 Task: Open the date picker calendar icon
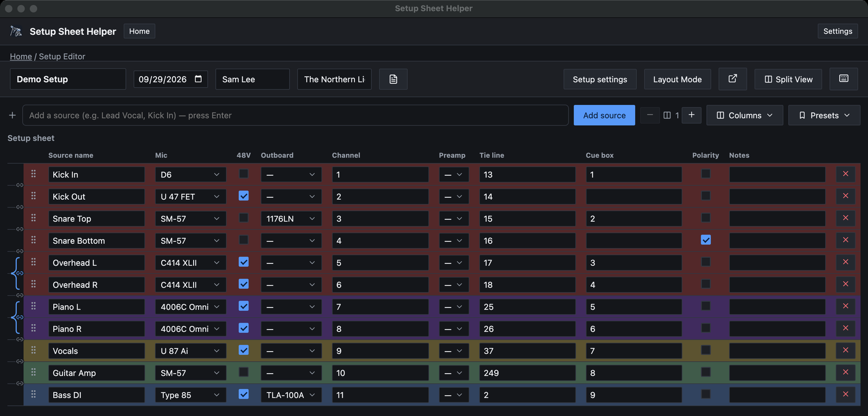pyautogui.click(x=198, y=79)
